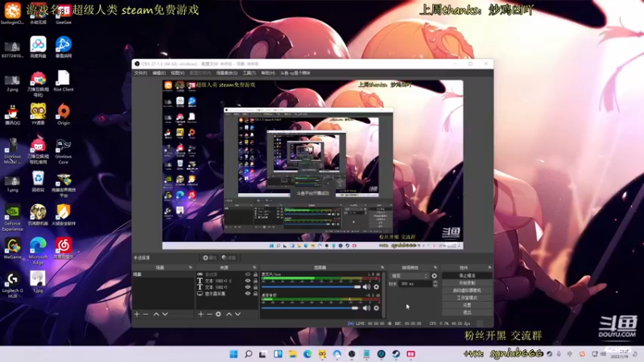This screenshot has width=644, height=362.
Task: Open the 桌面音频 audio settings gear
Action: 376,308
